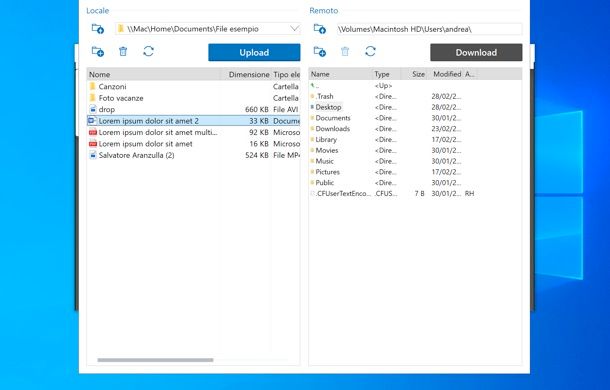Click the Foto vacanze folder icon
This screenshot has height=390, width=610.
pos(93,98)
